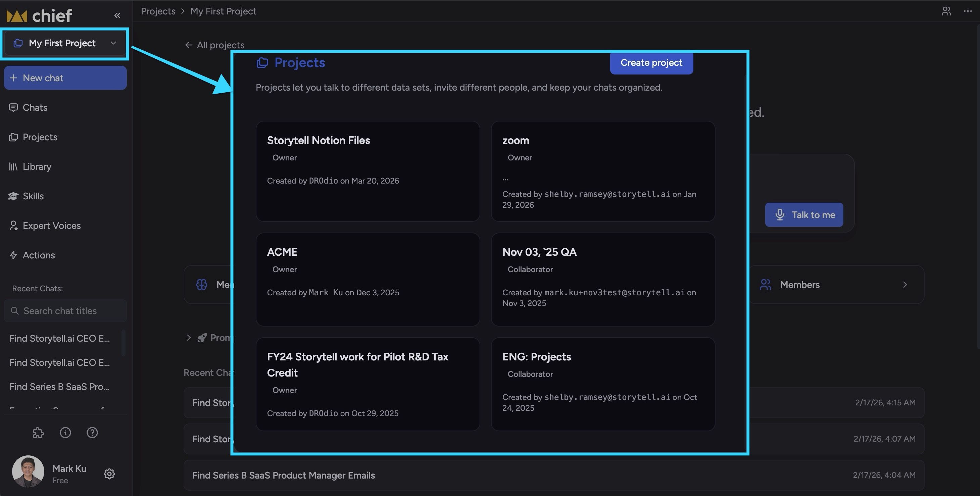Open Actions in the sidebar
This screenshot has width=980, height=496.
[x=38, y=255]
